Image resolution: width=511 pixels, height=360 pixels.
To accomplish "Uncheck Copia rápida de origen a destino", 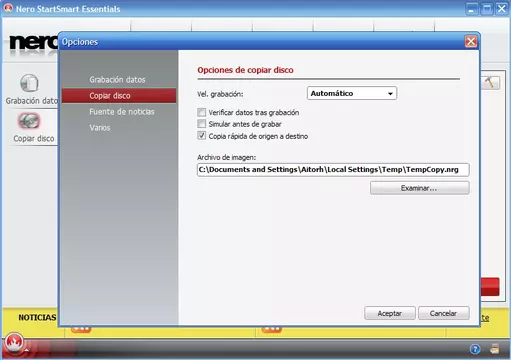I will coord(201,135).
